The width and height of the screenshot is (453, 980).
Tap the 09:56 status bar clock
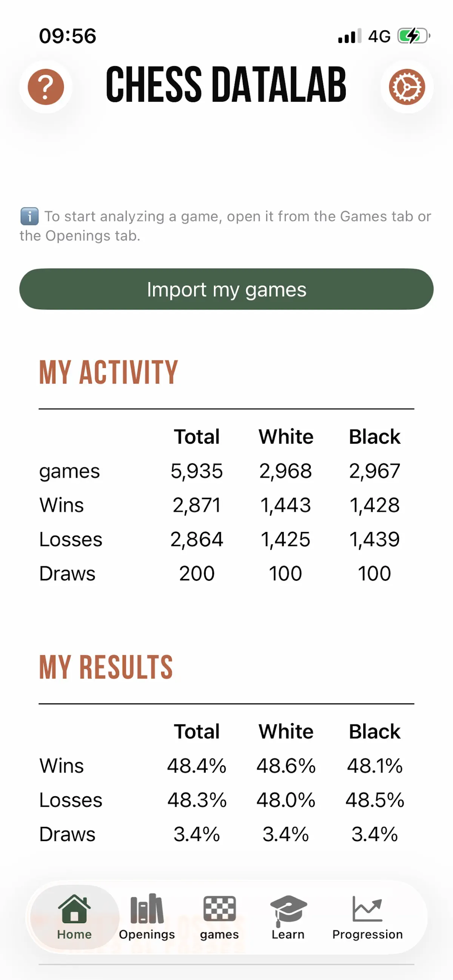point(68,36)
